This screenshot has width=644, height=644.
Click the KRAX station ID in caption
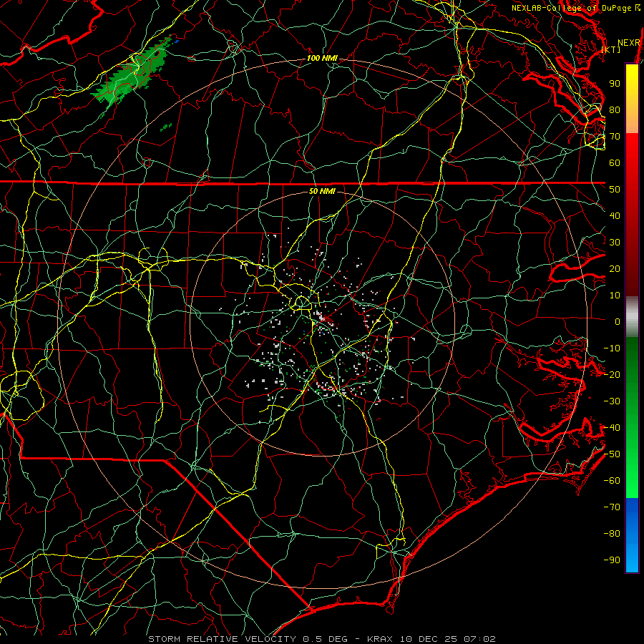[x=381, y=639]
